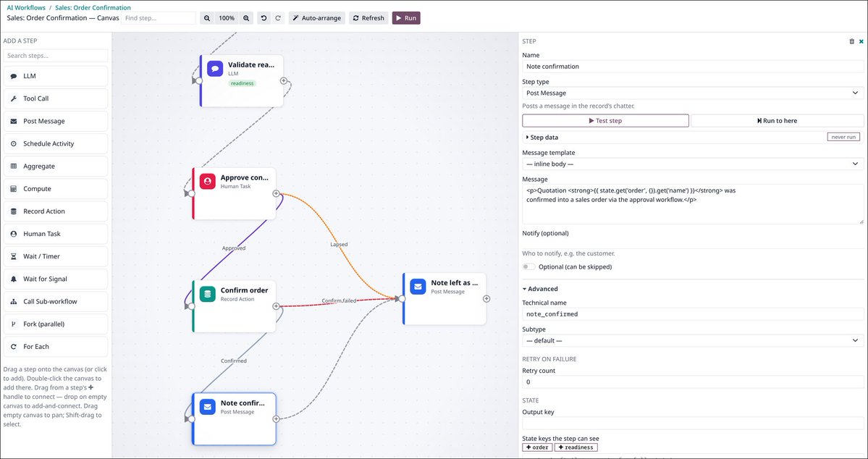Add a Human Task step from sidebar
The height and width of the screenshot is (459, 868).
coord(55,234)
